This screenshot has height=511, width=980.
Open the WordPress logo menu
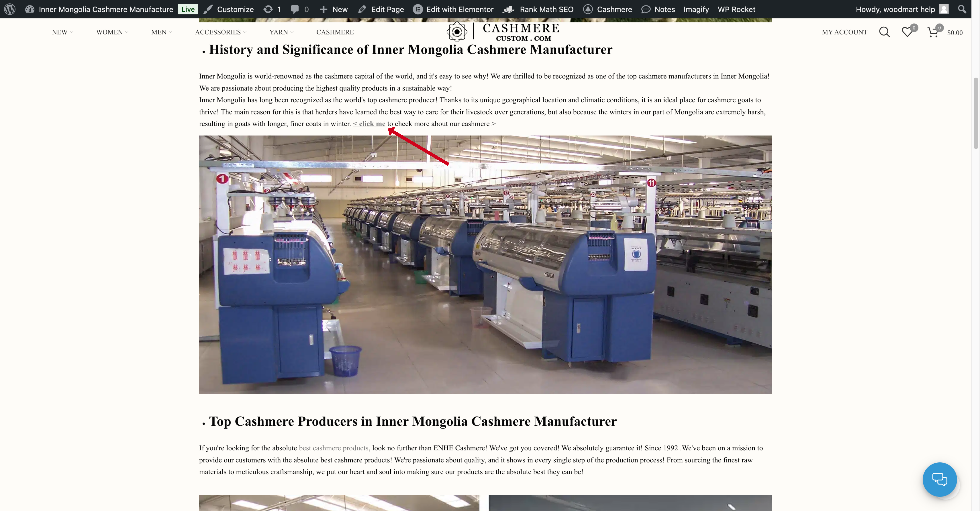point(10,9)
